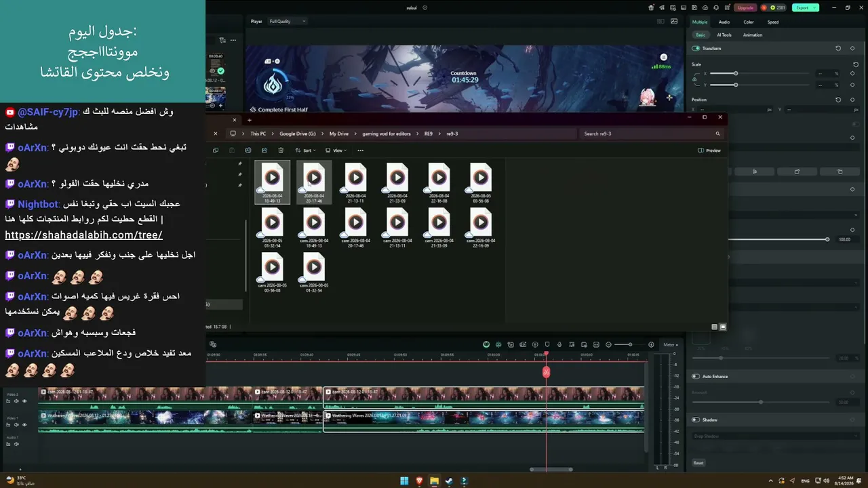Mute the Audio 1 track
The width and height of the screenshot is (868, 488).
point(16,445)
